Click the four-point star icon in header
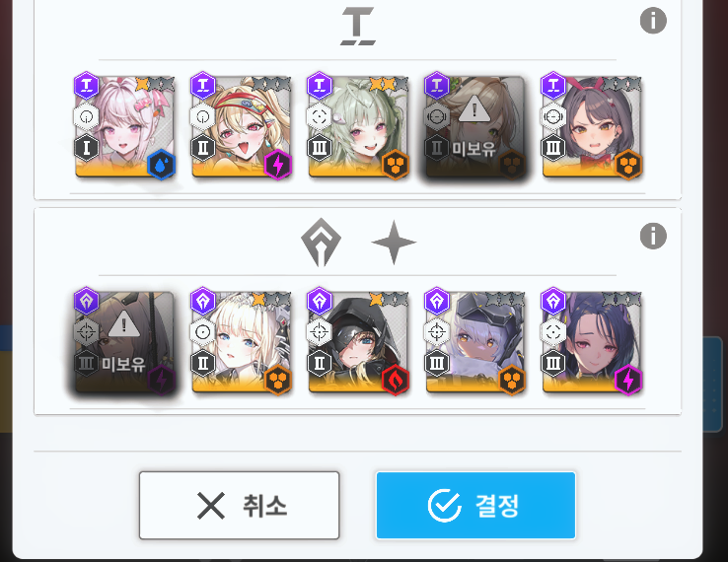728x562 pixels. tap(394, 243)
